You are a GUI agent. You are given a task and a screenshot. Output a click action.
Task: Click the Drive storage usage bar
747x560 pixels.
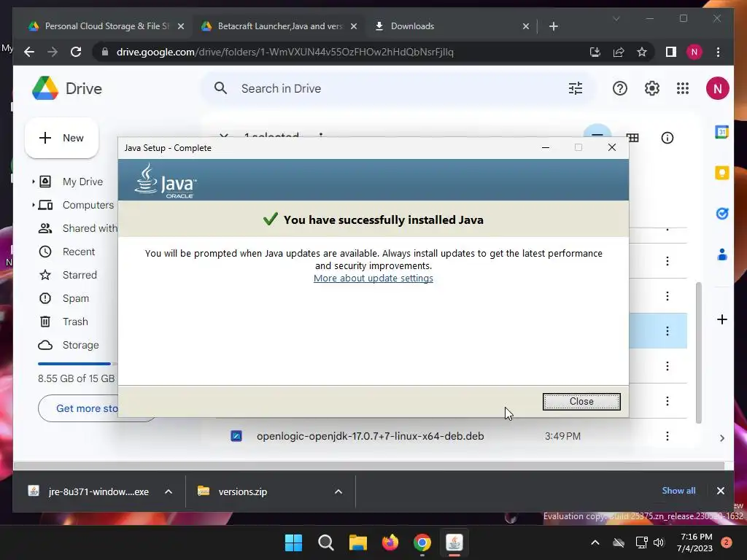[77, 364]
